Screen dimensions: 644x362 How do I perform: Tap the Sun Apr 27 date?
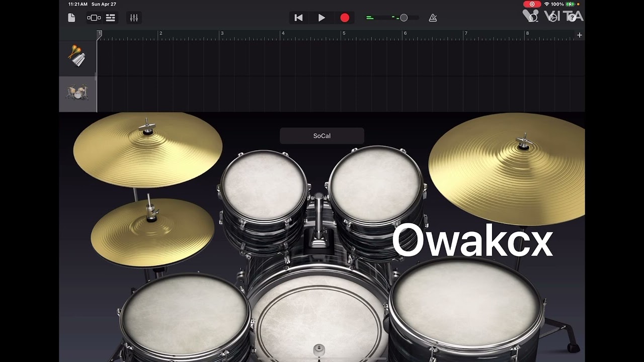(x=104, y=4)
